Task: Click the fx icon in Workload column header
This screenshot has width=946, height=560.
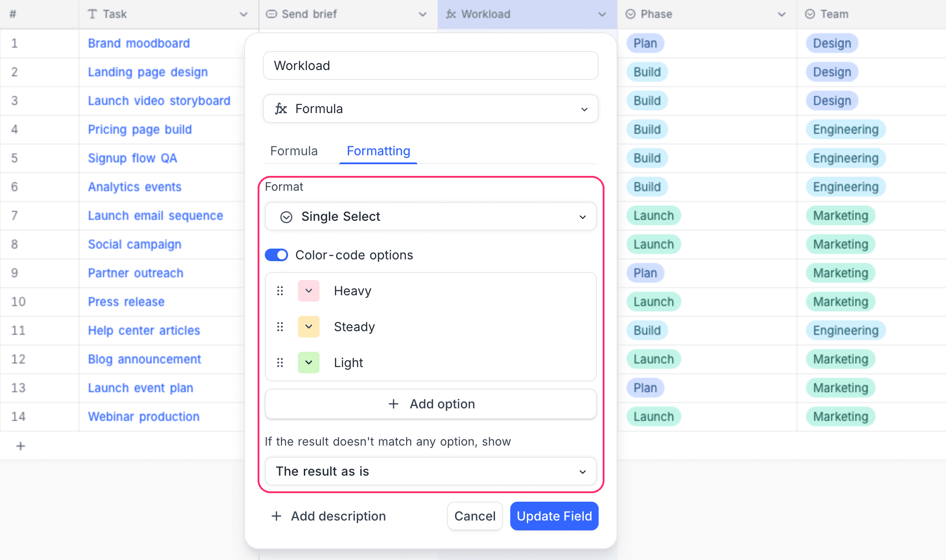Action: (451, 14)
